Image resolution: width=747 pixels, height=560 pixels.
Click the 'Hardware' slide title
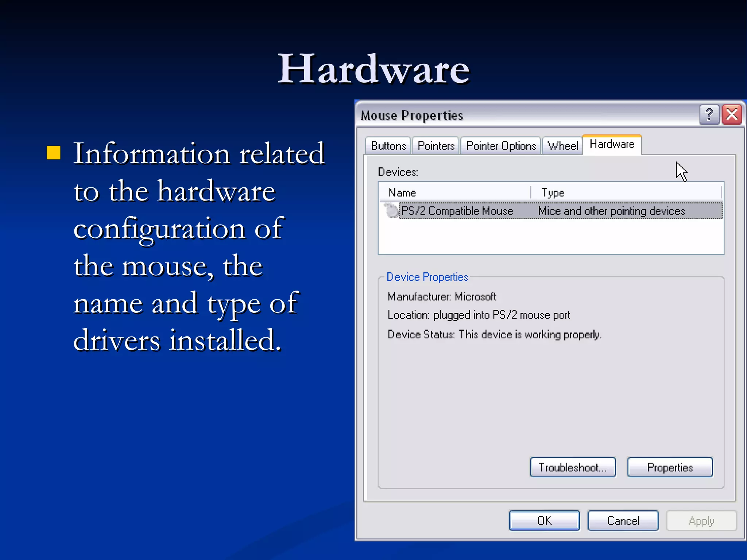click(x=373, y=69)
